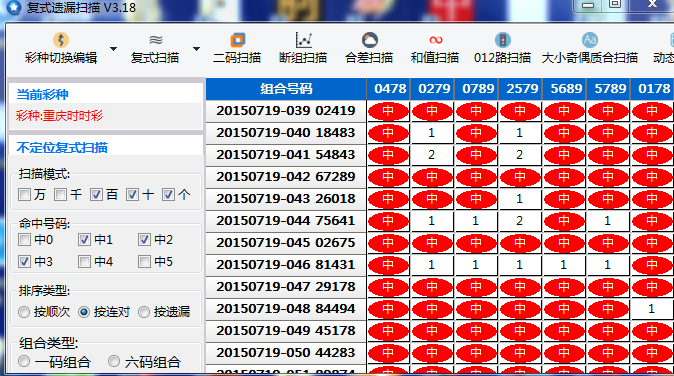Select 按连对 sort order radio
Screen dimensions: 674x376
(84, 312)
